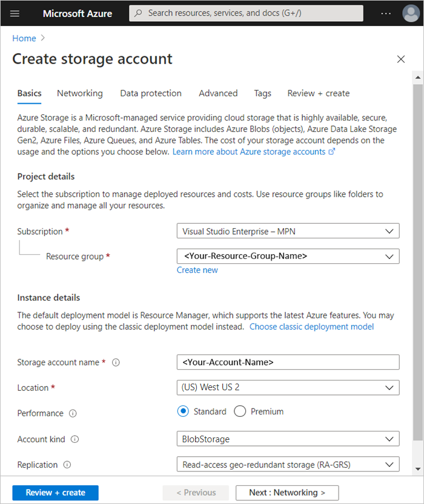Select the Premium performance radio button
424x504 pixels.
pos(240,411)
